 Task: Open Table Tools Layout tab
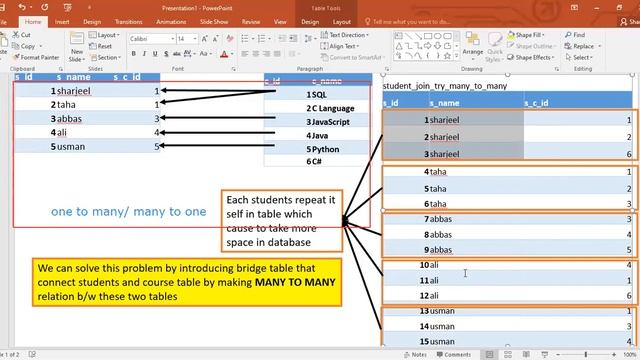pyautogui.click(x=342, y=22)
